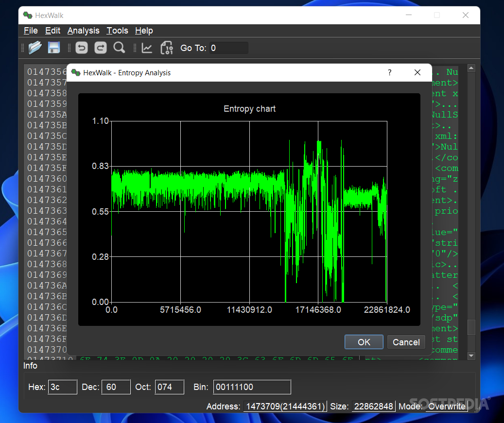
Task: Confirm the entropy dialog with OK
Action: pos(364,342)
